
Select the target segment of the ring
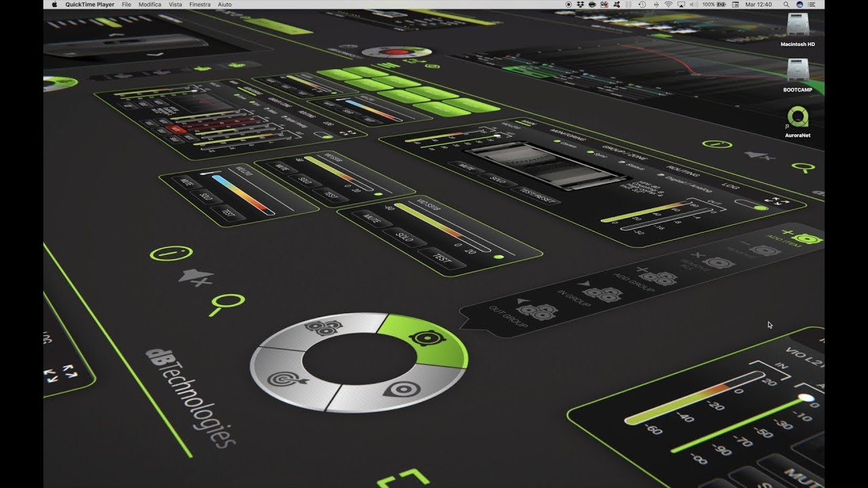288,379
